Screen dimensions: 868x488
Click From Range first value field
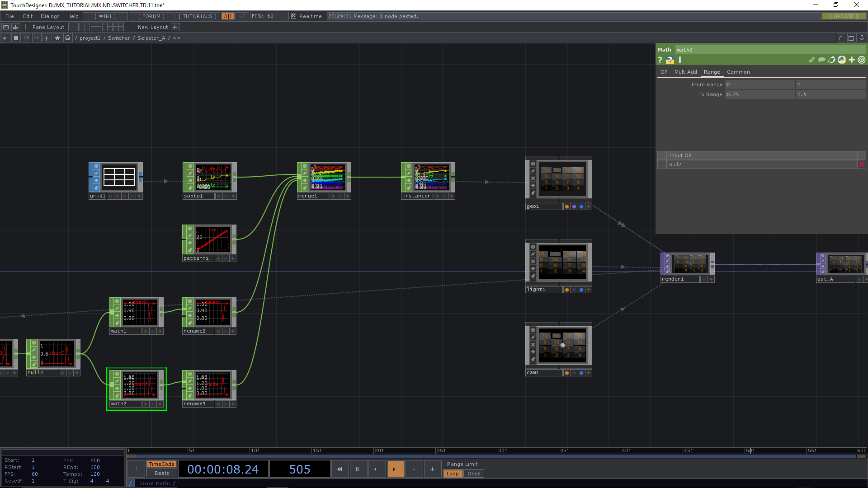coord(760,84)
